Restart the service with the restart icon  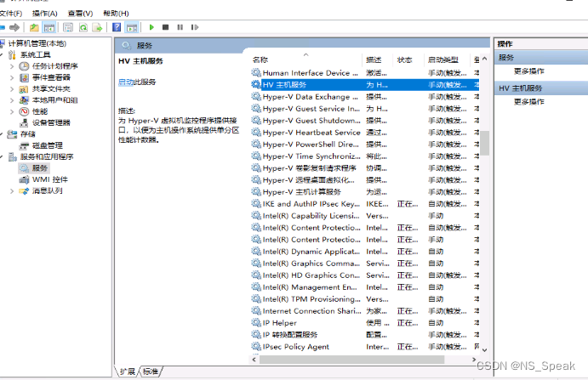coord(194,27)
